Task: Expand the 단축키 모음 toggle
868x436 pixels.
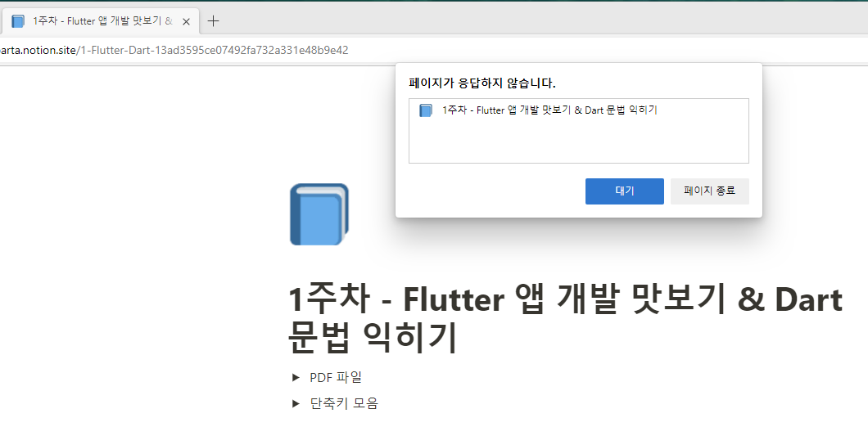Action: click(x=296, y=403)
